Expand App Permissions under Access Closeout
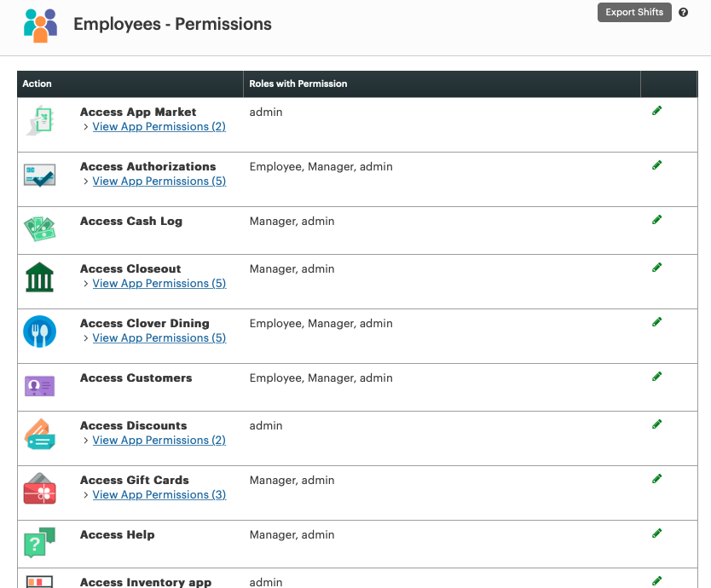711x588 pixels. click(x=159, y=283)
